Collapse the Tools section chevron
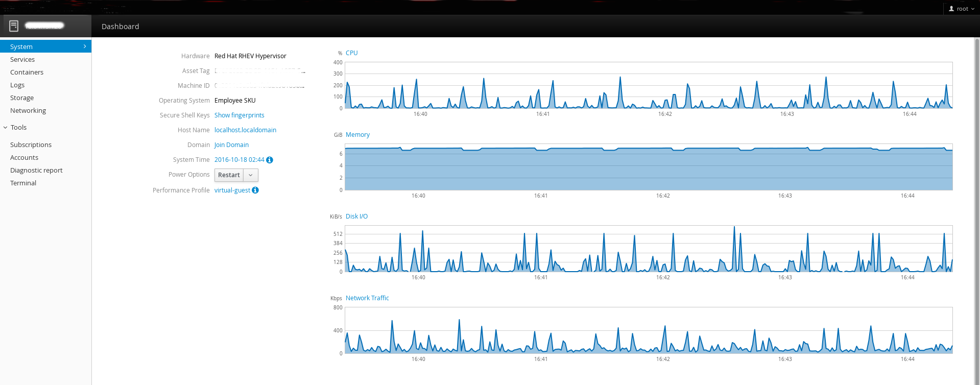The width and height of the screenshot is (980, 385). (6, 128)
